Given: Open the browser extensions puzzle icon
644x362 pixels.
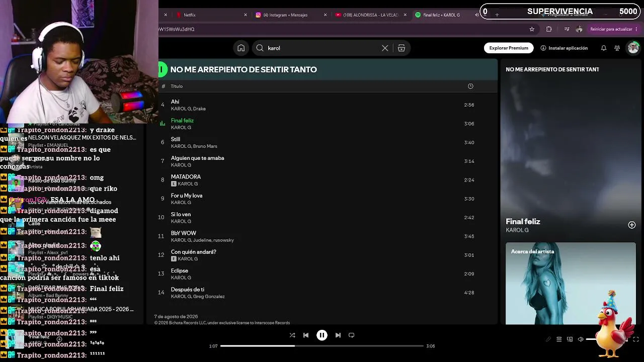Looking at the screenshot, I should coord(549,29).
